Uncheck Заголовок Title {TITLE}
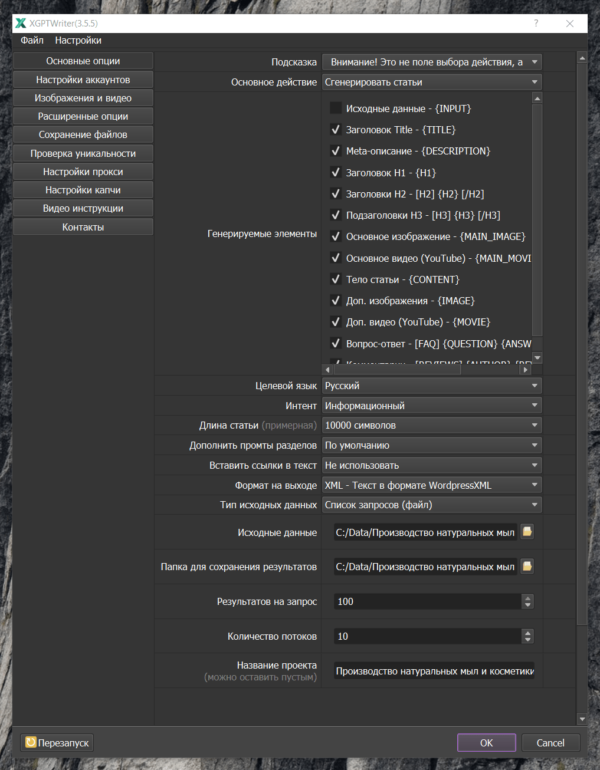 pos(336,130)
